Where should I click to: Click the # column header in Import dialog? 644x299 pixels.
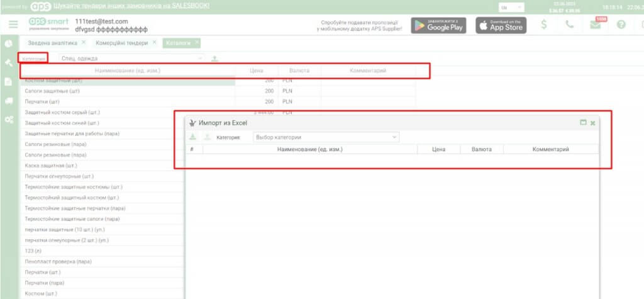pyautogui.click(x=192, y=150)
